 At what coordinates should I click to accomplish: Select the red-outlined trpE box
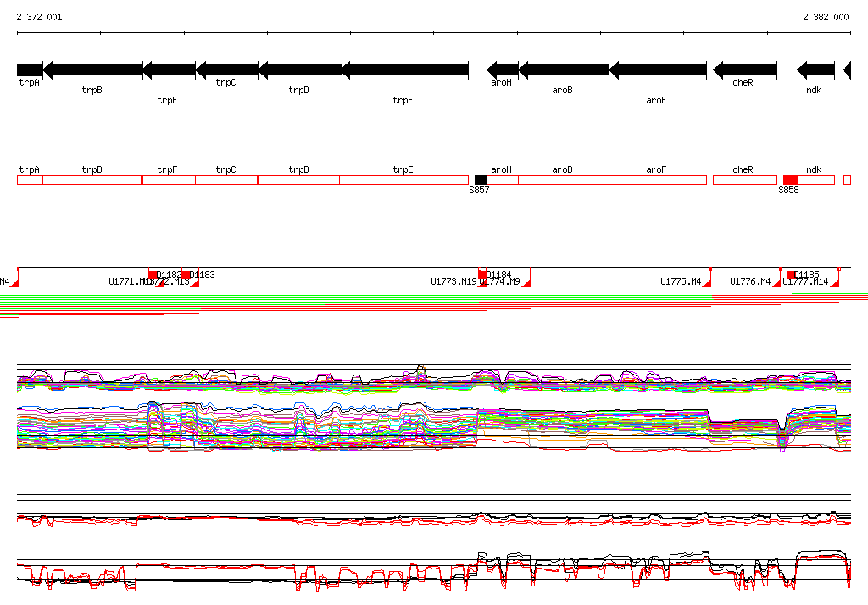click(x=405, y=180)
